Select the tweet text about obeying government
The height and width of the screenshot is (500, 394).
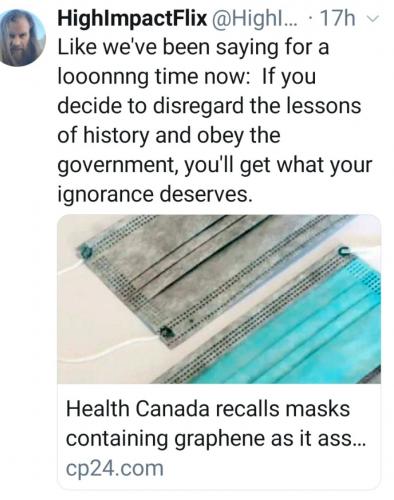tap(215, 120)
